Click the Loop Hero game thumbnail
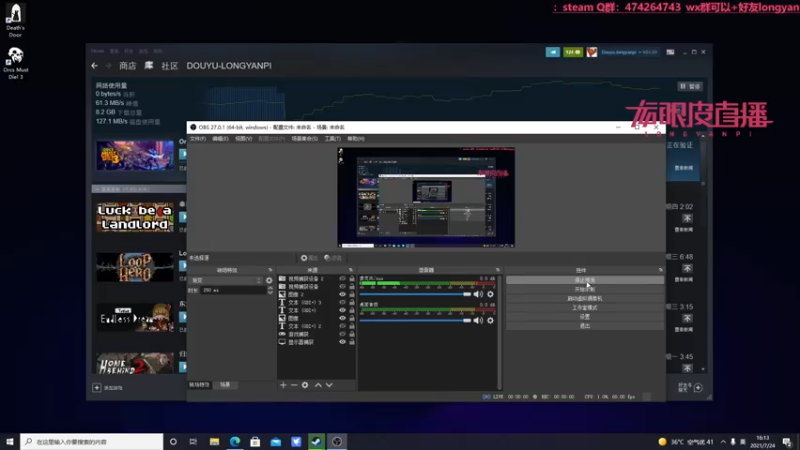 135,267
